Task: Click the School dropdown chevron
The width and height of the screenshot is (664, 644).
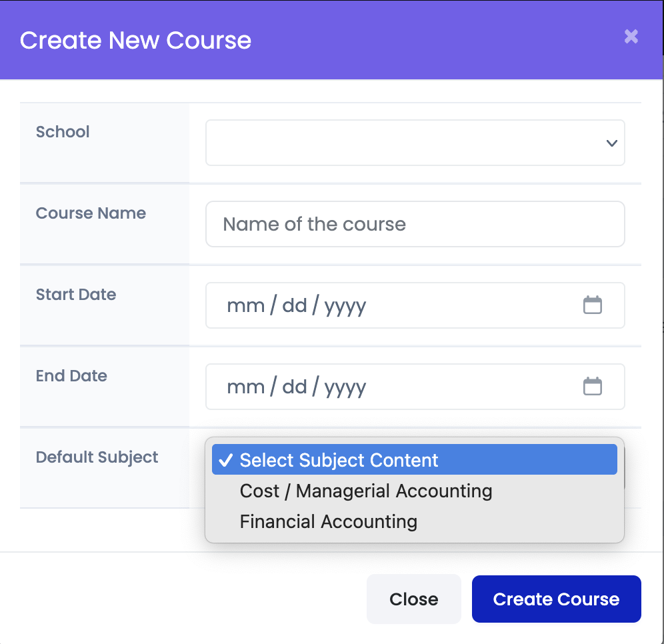Action: [611, 143]
